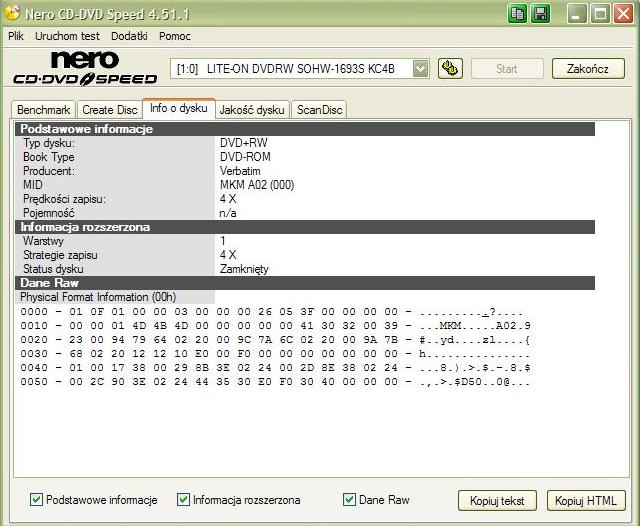Click the Verbatim producer value
This screenshot has width=640, height=526.
(240, 171)
